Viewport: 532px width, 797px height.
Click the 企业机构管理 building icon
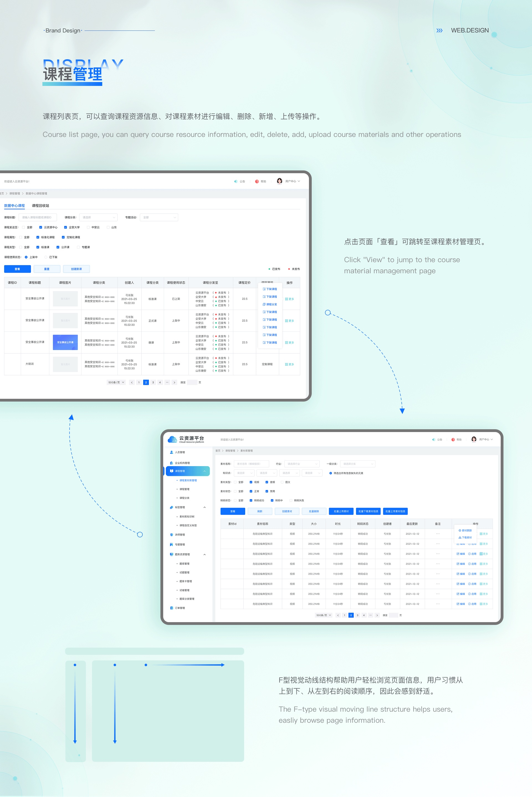coord(171,463)
